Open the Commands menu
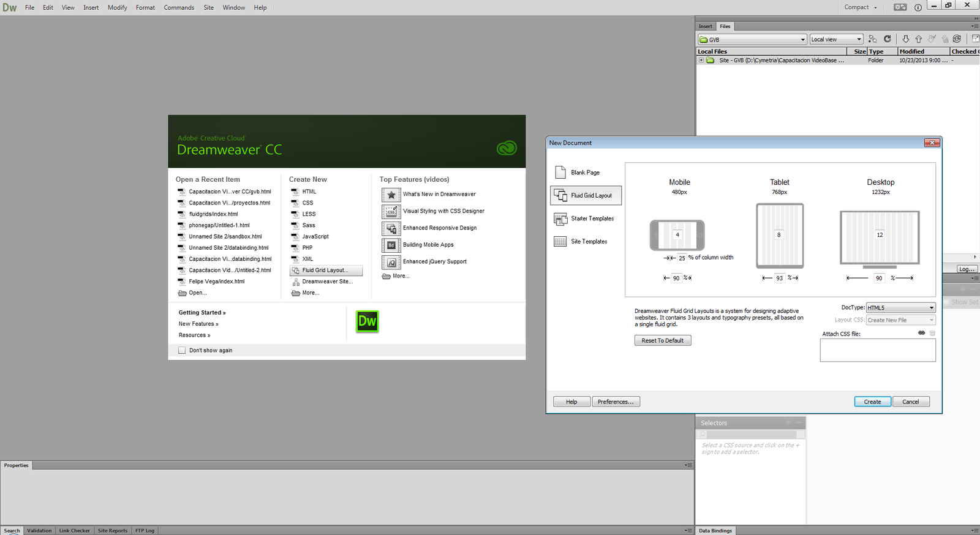The image size is (980, 535). click(x=179, y=7)
